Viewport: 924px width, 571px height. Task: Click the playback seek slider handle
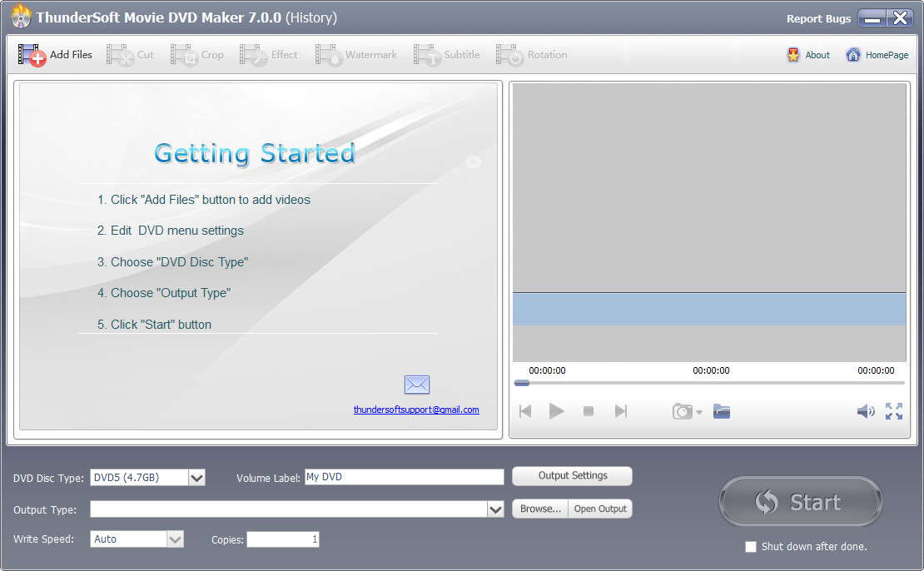pyautogui.click(x=521, y=383)
